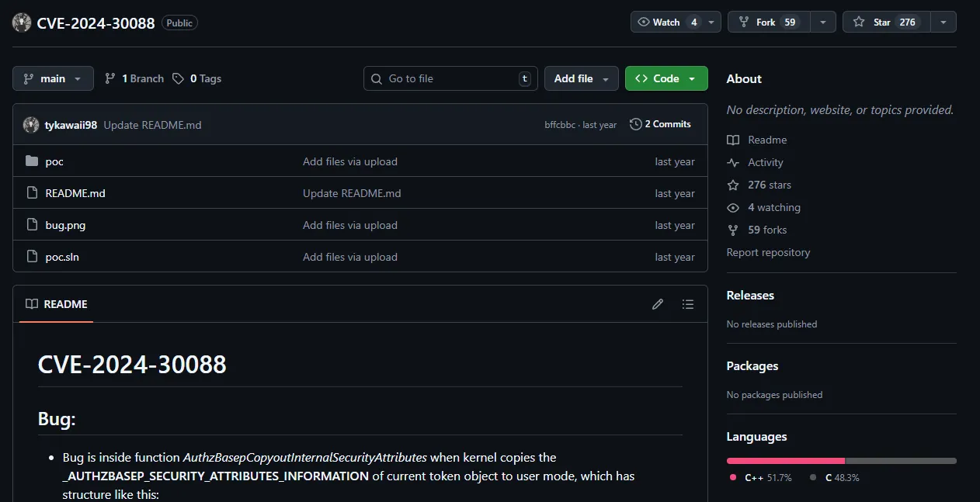Viewport: 980px width, 502px height.
Task: Watch the repository for notifications
Action: click(x=666, y=23)
